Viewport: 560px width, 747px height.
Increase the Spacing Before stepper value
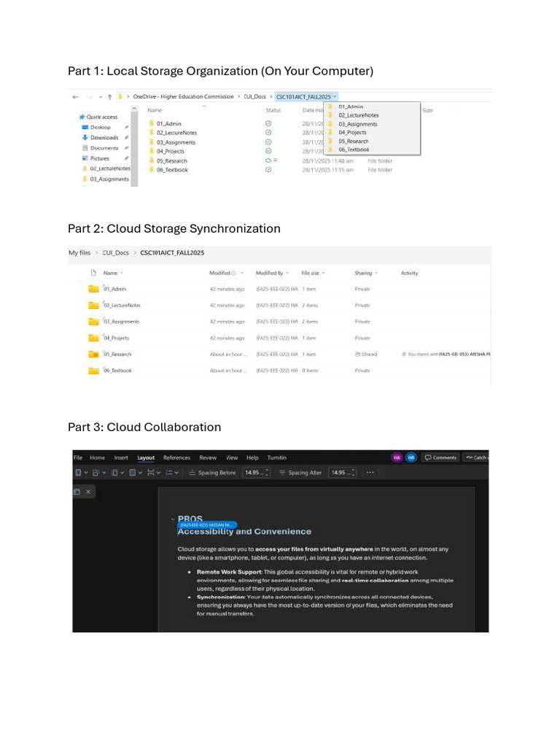267,471
